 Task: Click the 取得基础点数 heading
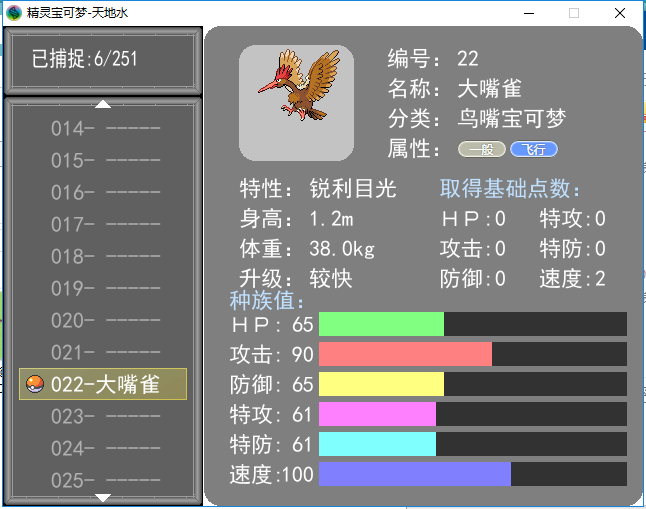510,189
